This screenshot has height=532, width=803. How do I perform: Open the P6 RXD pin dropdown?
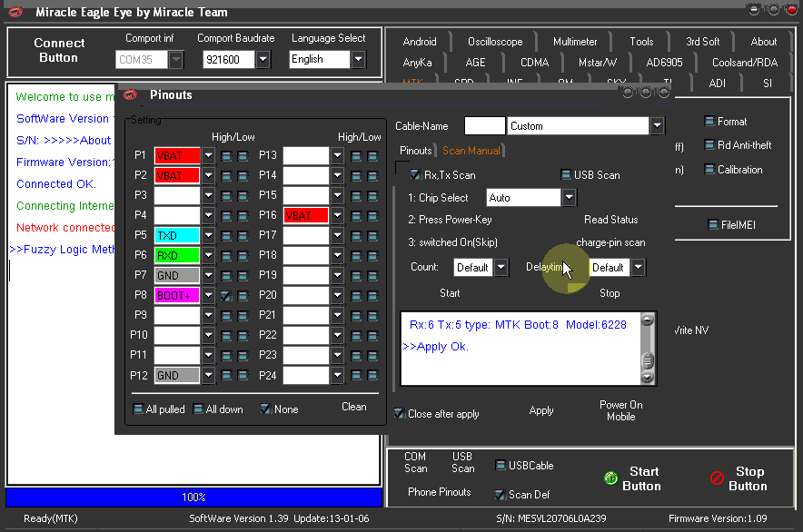tap(208, 255)
